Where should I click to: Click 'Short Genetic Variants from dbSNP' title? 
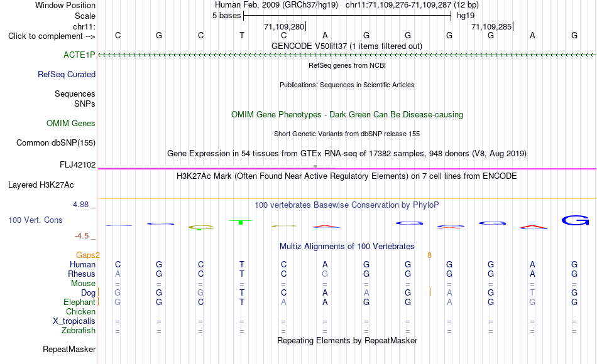(x=347, y=134)
